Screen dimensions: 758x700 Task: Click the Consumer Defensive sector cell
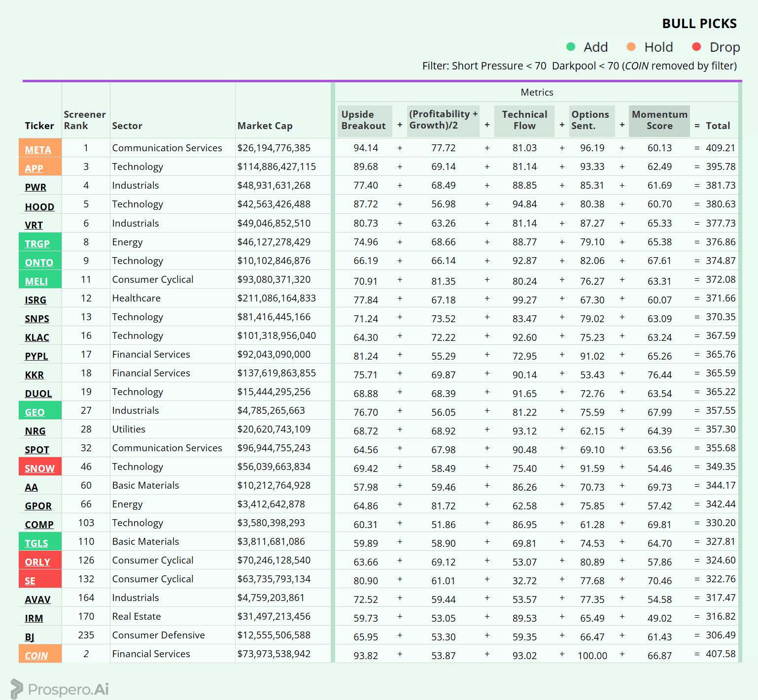coord(158,635)
